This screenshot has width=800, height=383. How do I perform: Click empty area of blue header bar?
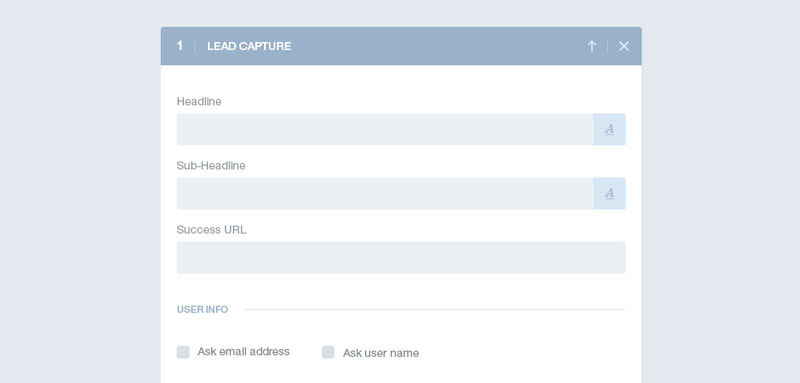pos(439,46)
